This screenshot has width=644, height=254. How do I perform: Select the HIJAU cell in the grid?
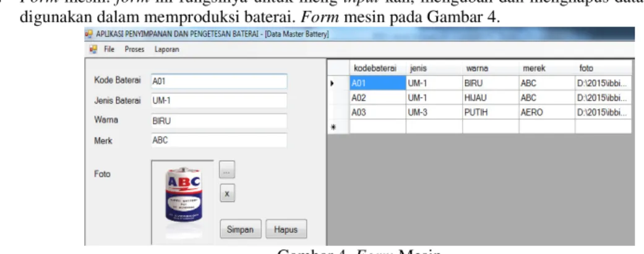click(x=491, y=97)
